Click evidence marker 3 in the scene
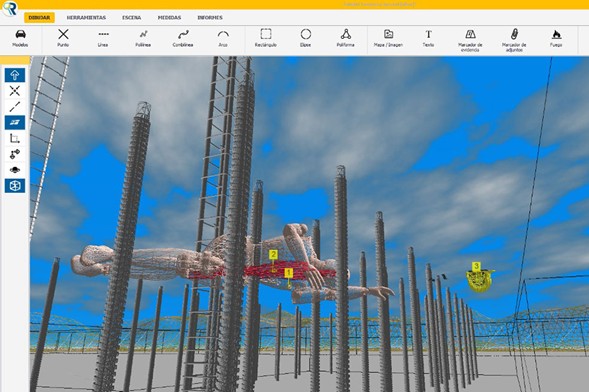 coord(476,266)
